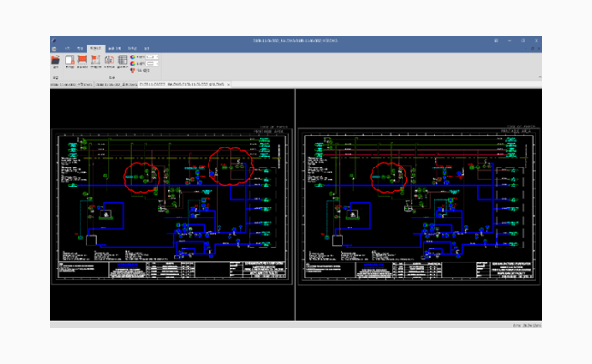Open the second color dropdown in the ribbon

click(x=152, y=64)
